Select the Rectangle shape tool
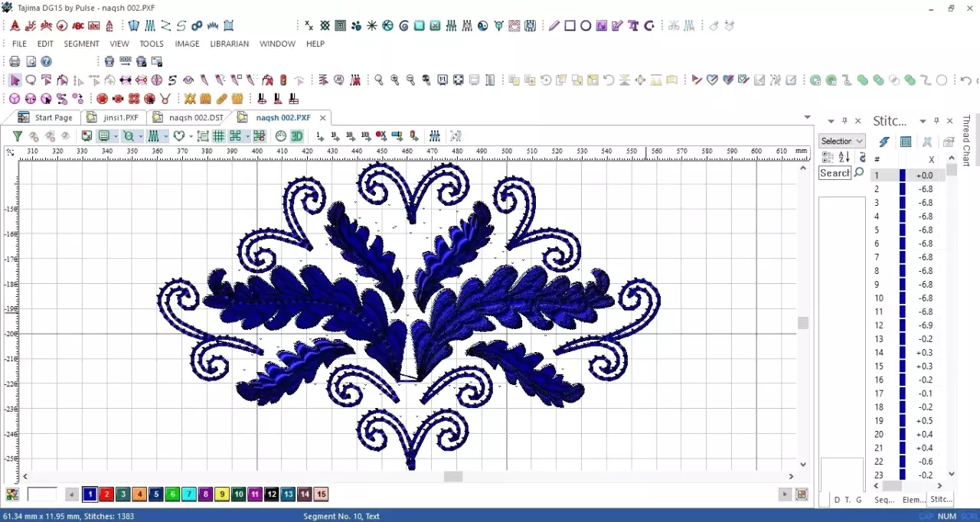 pyautogui.click(x=570, y=25)
